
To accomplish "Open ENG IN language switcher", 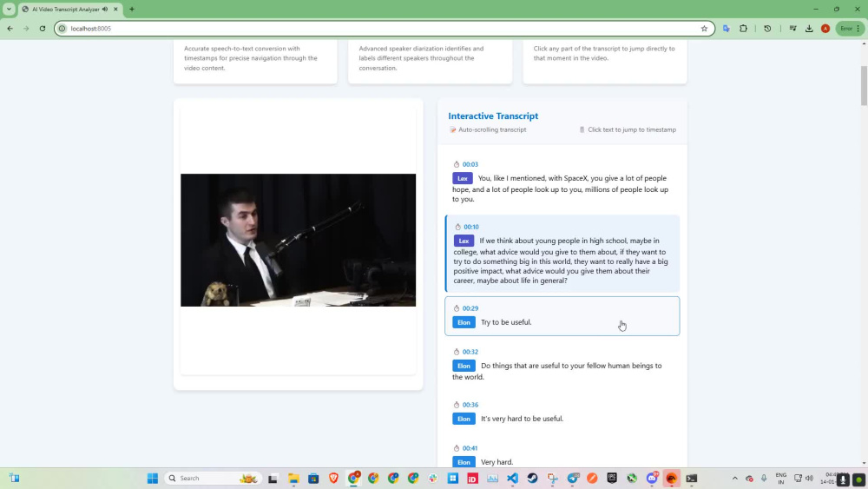I will coord(781,479).
